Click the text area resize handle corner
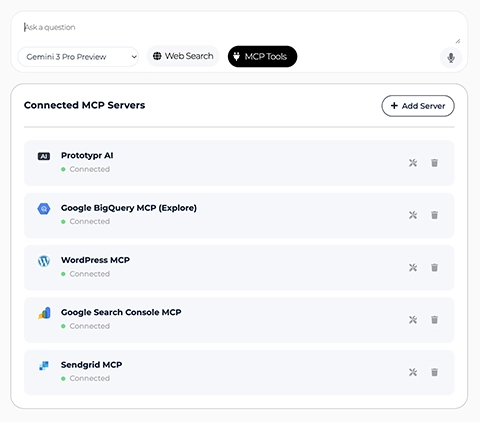This screenshot has width=480, height=422. pyautogui.click(x=458, y=41)
